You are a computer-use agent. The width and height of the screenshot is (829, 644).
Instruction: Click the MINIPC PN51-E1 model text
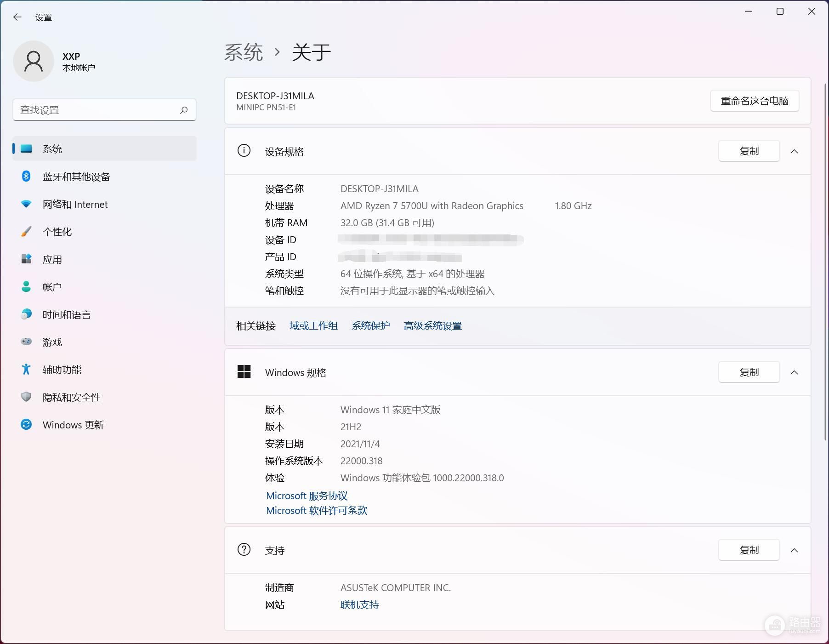(x=266, y=107)
